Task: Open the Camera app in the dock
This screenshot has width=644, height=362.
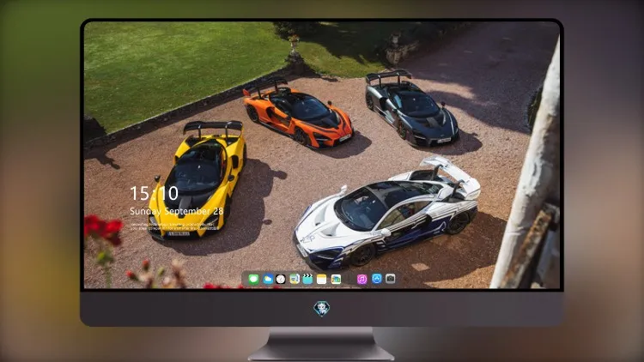Action: [x=390, y=279]
